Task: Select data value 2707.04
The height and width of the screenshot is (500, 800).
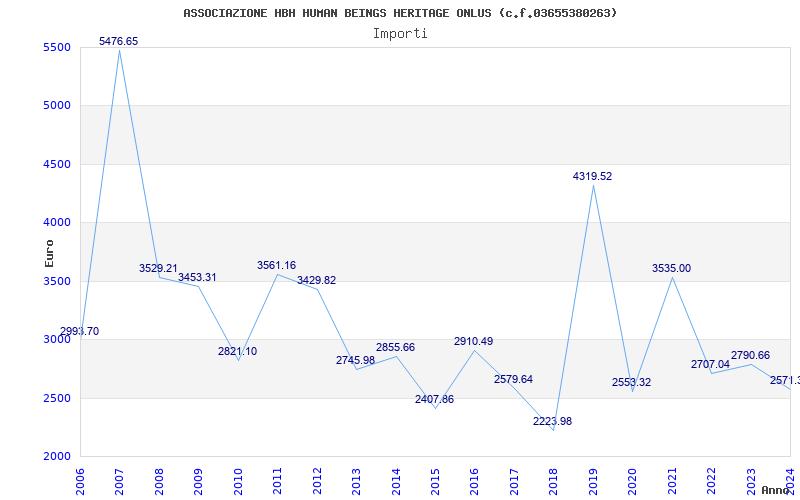Action: [x=710, y=364]
